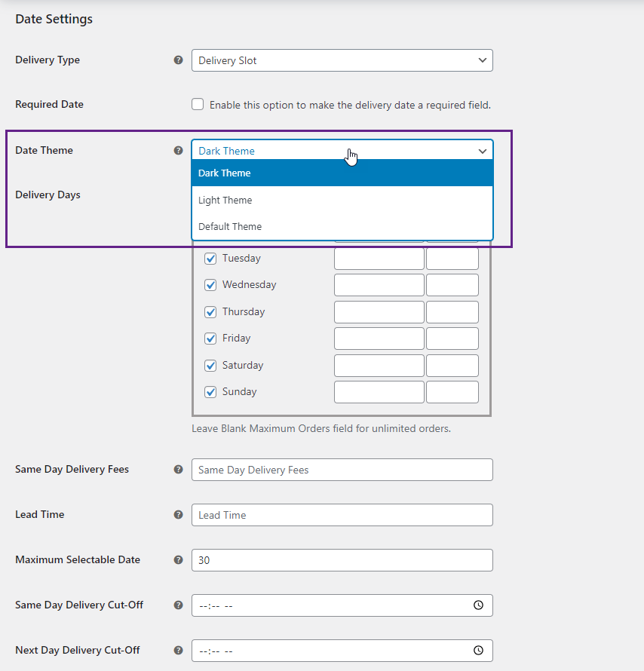Click 'Leave Blank Maximum Orders' note text
Viewport: 644px width, 671px height.
(x=321, y=428)
